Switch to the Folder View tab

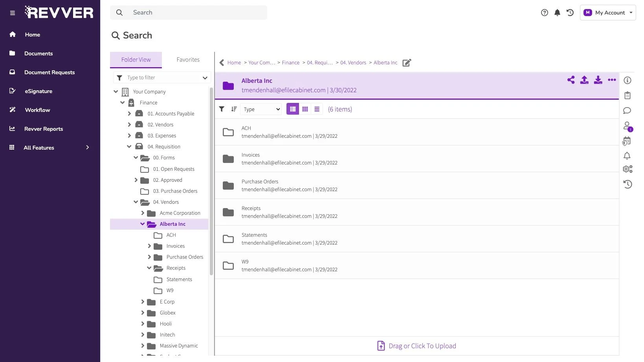(x=136, y=60)
